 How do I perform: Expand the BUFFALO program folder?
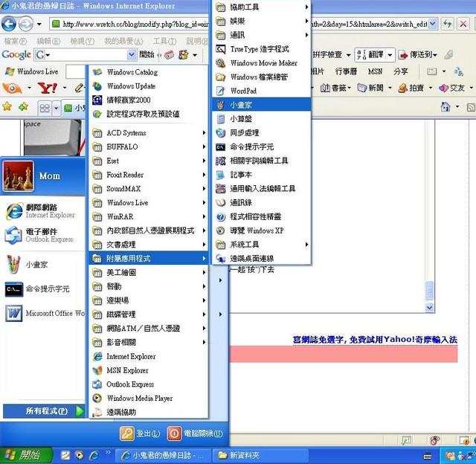149,146
